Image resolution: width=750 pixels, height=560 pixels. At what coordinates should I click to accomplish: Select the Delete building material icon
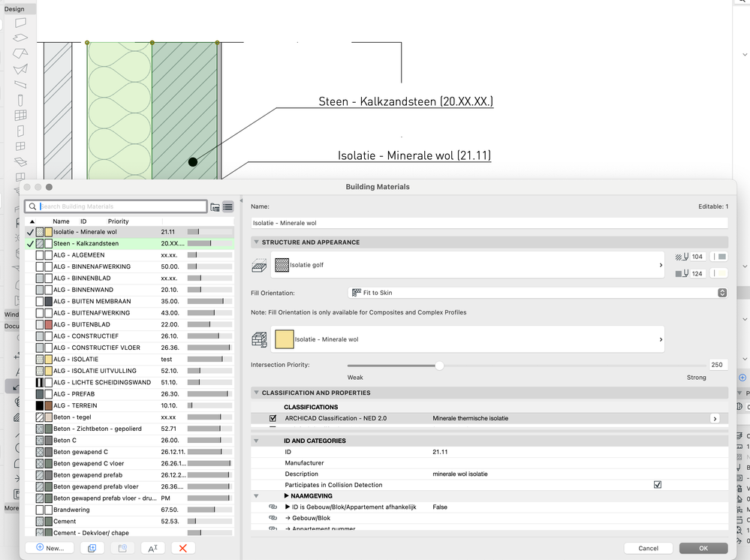pos(183,547)
